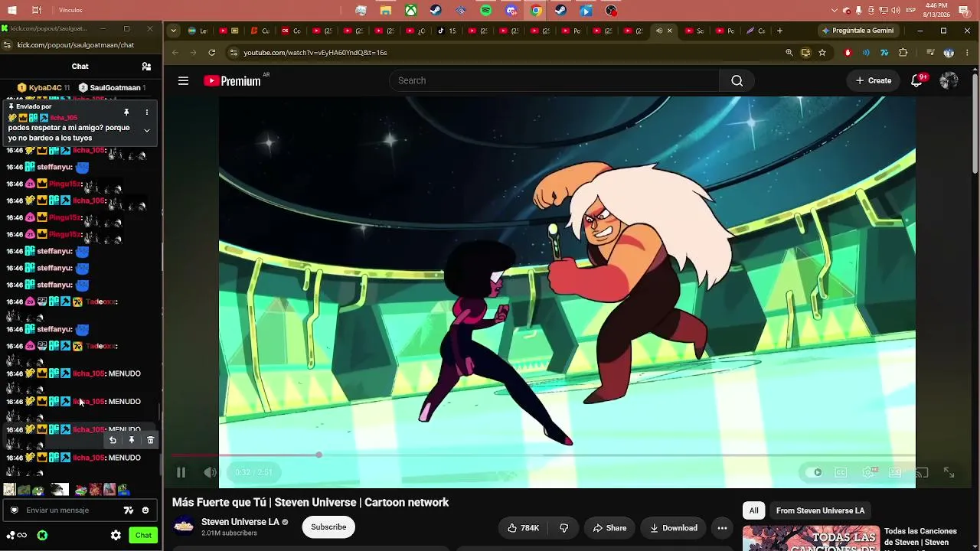
Task: Collapse the pinned message chevron
Action: pyautogui.click(x=147, y=130)
